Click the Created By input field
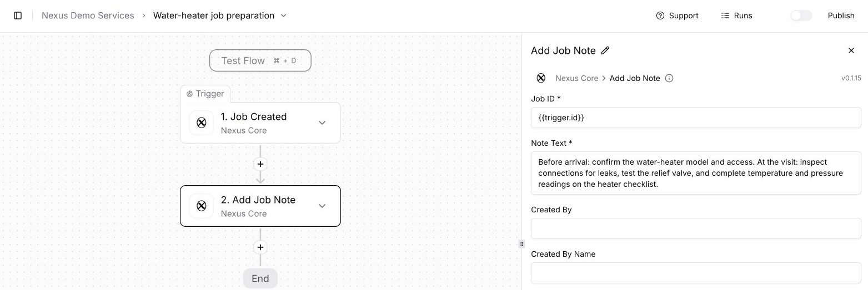Screen dimensions: 868x290 click(x=696, y=228)
